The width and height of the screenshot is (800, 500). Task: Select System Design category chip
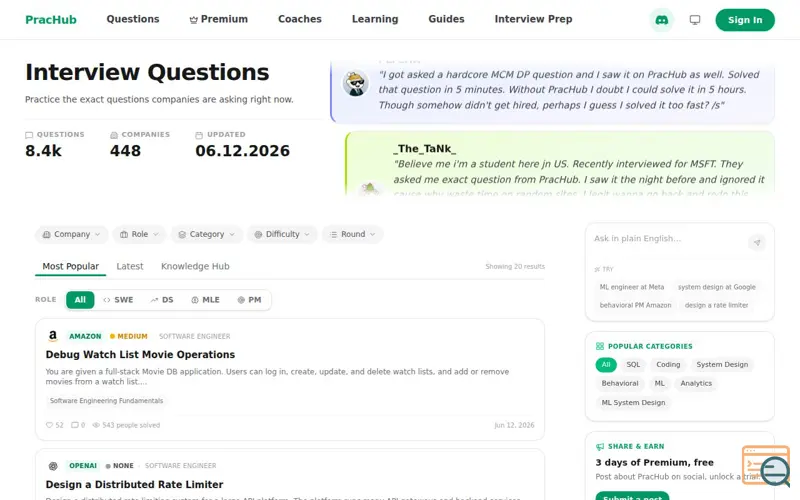coord(722,365)
